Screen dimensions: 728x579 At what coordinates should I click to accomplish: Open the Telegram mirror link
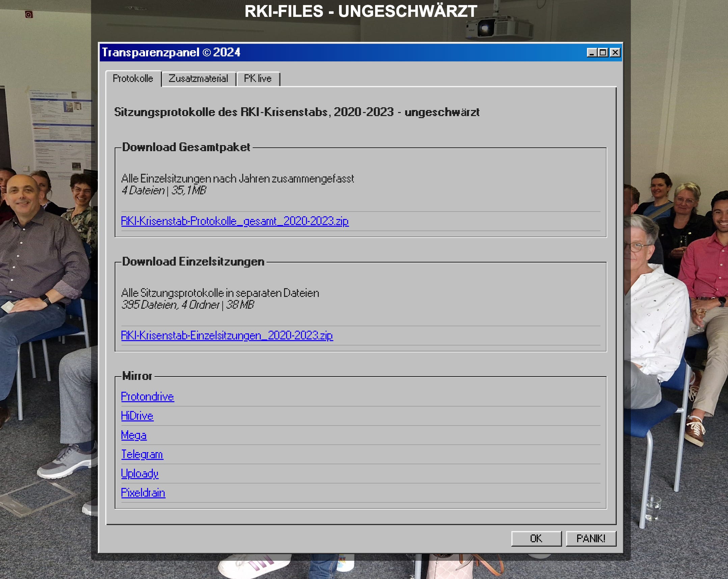(142, 455)
